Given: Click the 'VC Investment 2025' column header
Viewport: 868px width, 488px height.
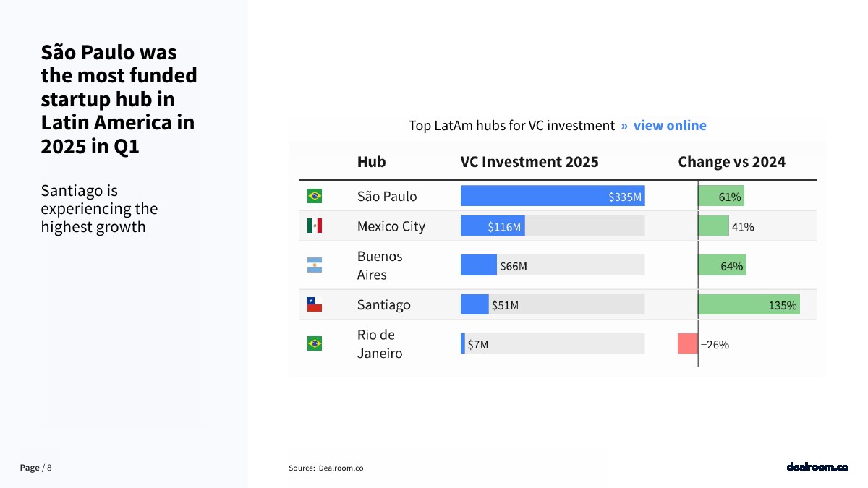Looking at the screenshot, I should 529,162.
